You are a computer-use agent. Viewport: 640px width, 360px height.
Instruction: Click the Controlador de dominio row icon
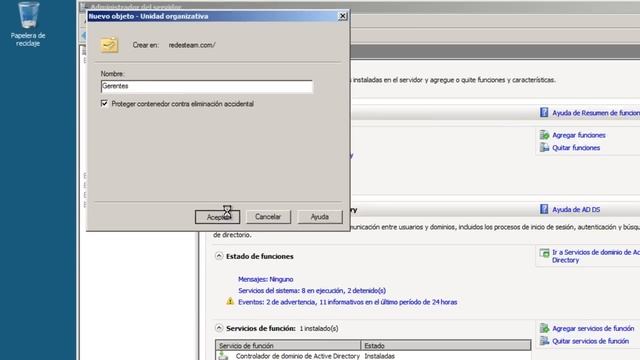223,356
